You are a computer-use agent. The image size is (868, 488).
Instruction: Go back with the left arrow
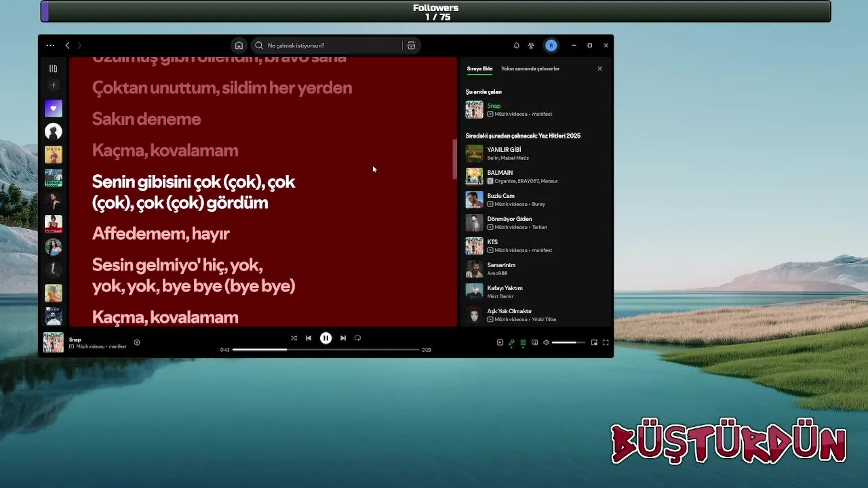[x=67, y=45]
